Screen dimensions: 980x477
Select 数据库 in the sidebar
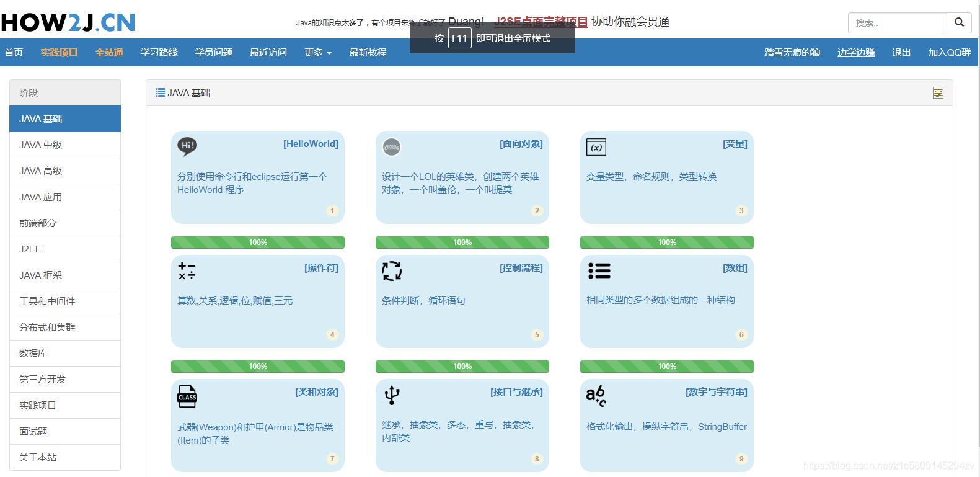(x=65, y=354)
